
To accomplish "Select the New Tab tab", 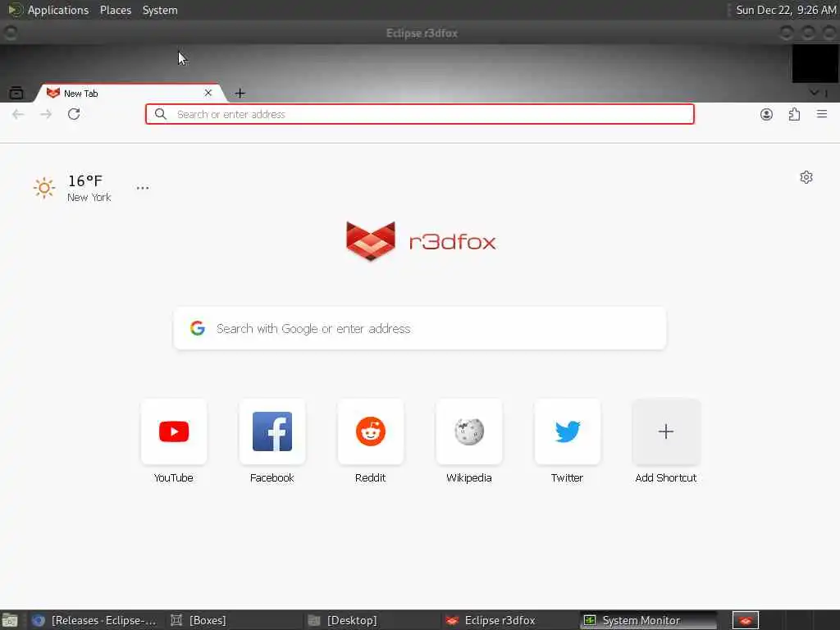I will pos(129,94).
